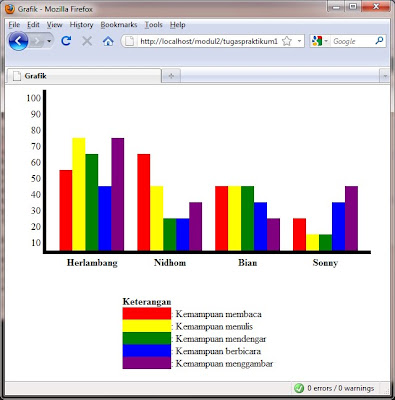Click Sonny's purple bar in the chart

[351, 218]
